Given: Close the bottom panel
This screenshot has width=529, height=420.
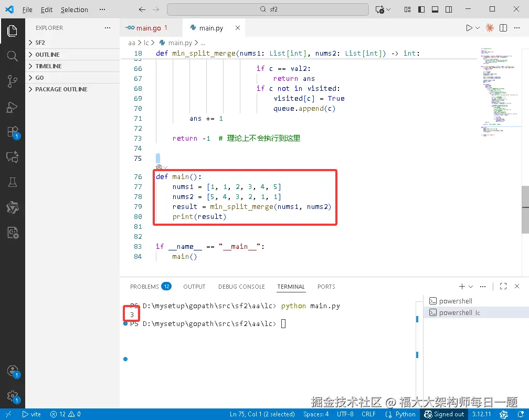Looking at the screenshot, I should [517, 286].
